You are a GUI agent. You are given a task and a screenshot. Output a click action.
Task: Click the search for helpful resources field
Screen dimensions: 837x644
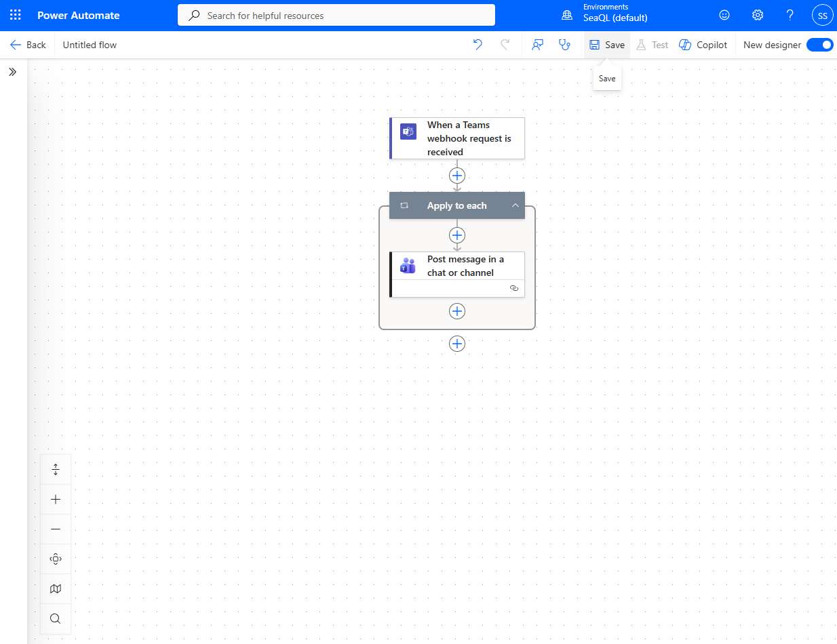pyautogui.click(x=336, y=15)
